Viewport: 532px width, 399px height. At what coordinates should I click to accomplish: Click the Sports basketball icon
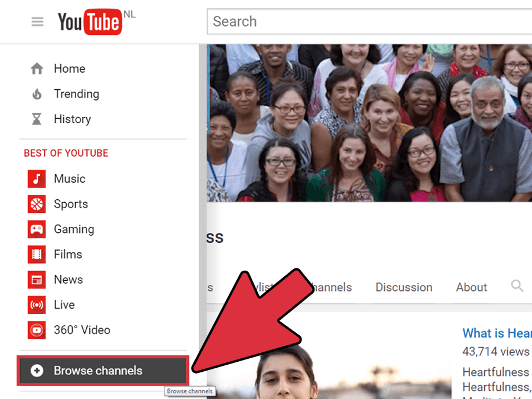[x=37, y=204]
